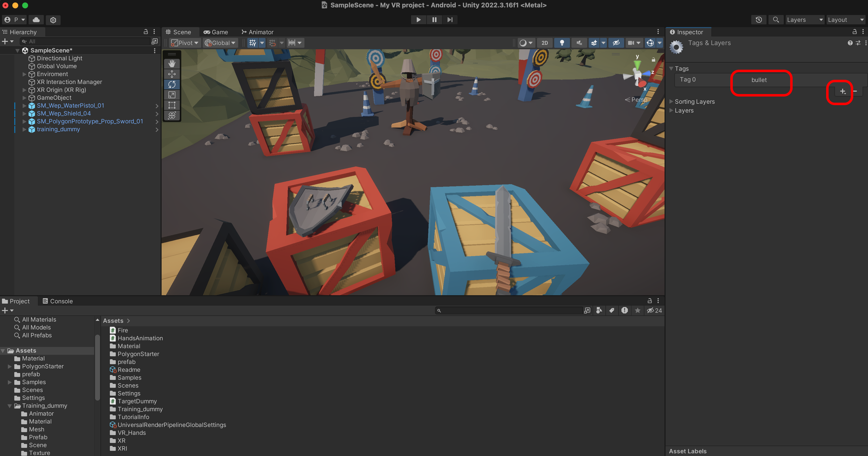Image resolution: width=868 pixels, height=456 pixels.
Task: Select the Hand view tool
Action: 172,64
